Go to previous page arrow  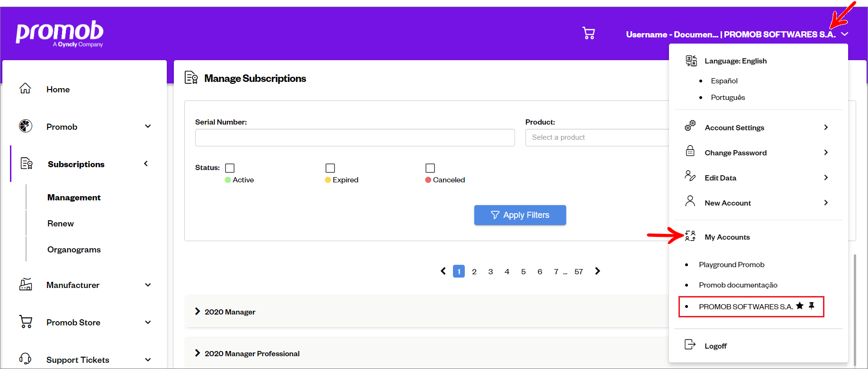coord(443,271)
